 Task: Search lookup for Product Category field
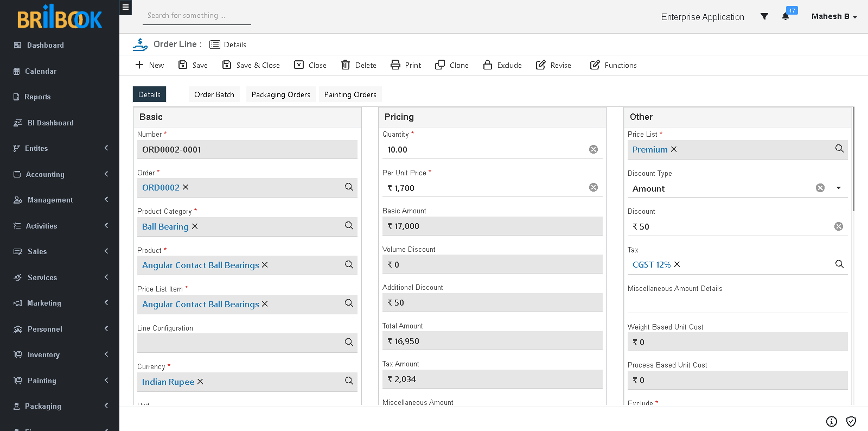[x=349, y=225]
